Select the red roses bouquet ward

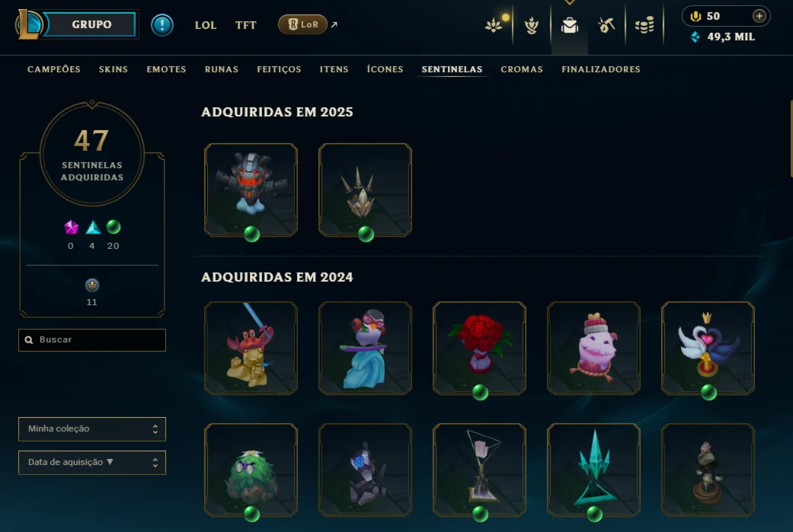coord(479,348)
